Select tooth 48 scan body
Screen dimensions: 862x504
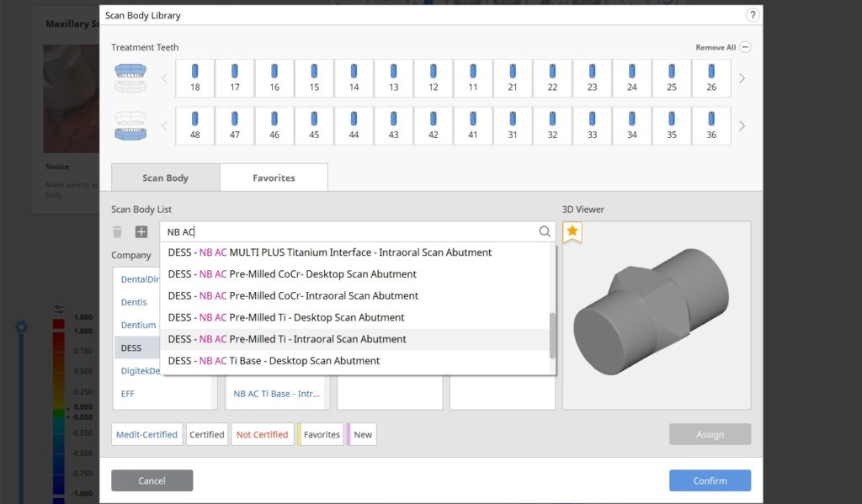195,126
